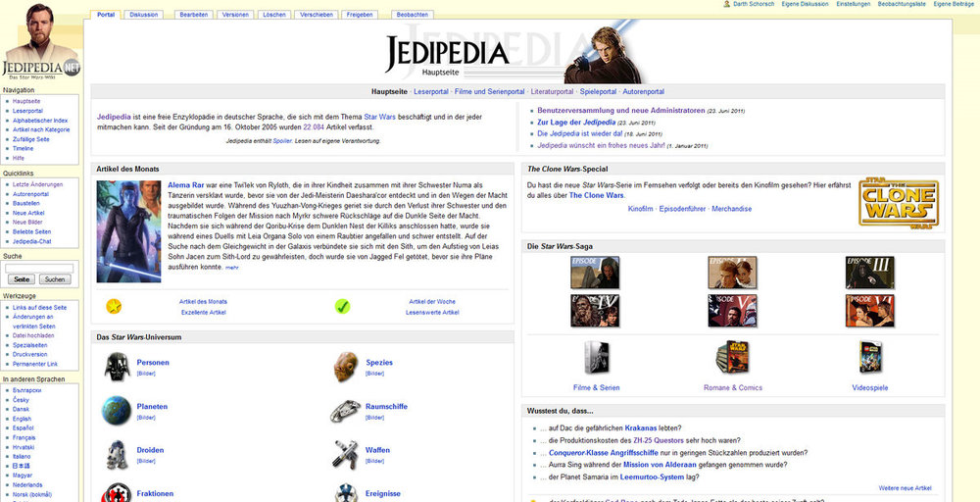This screenshot has width=980, height=502.
Task: Open the Episodenführer link
Action: [683, 209]
